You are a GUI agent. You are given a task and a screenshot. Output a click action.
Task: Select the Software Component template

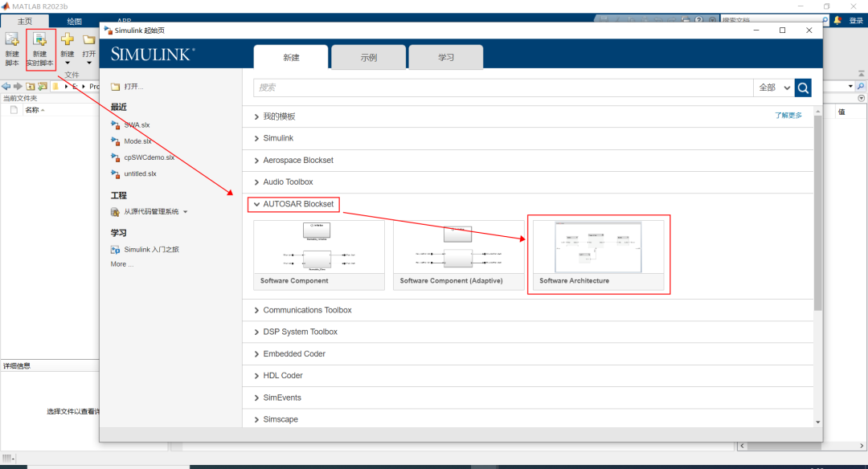click(x=319, y=255)
